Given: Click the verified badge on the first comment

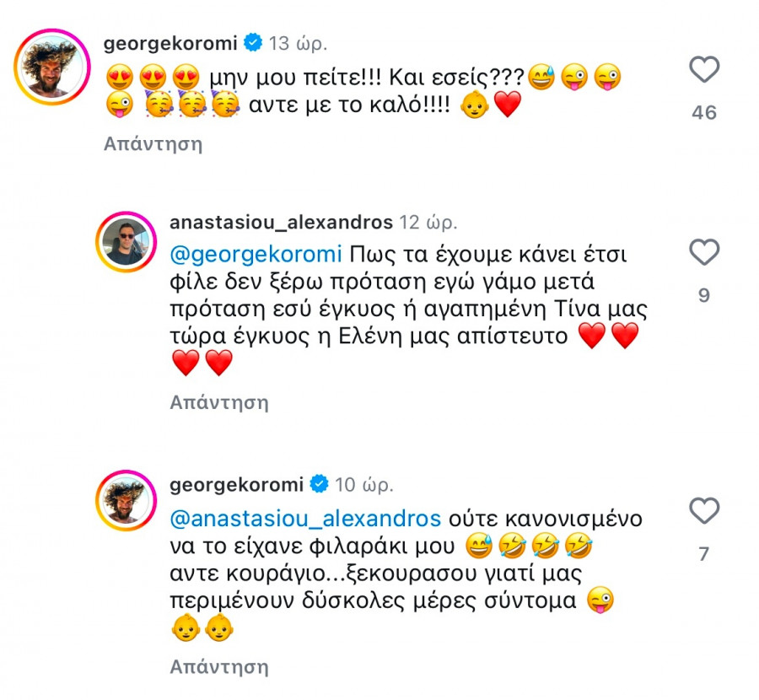Looking at the screenshot, I should point(251,41).
